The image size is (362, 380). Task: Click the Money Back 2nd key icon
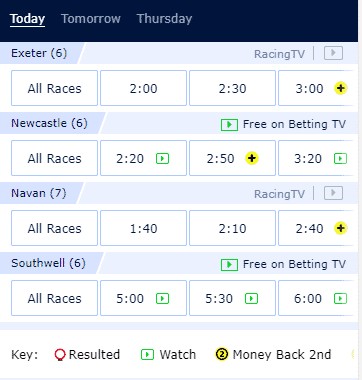coord(222,354)
